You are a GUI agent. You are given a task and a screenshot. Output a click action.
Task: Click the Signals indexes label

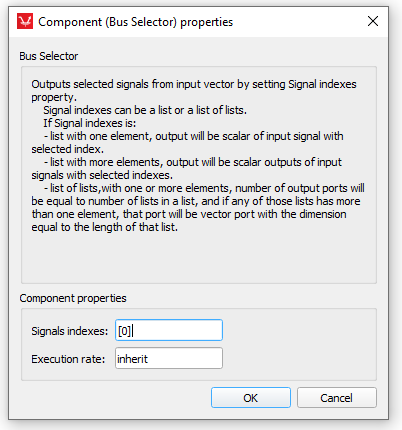pos(70,331)
